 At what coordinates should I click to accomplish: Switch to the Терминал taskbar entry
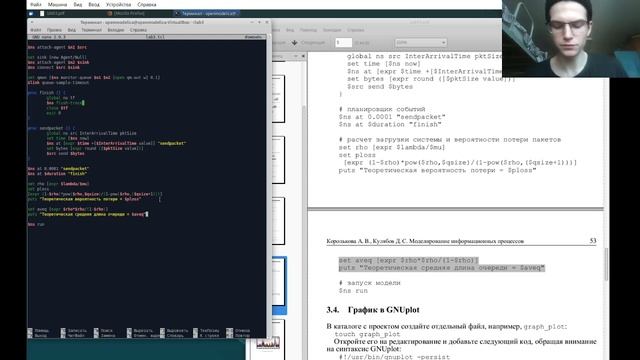pyautogui.click(x=206, y=13)
